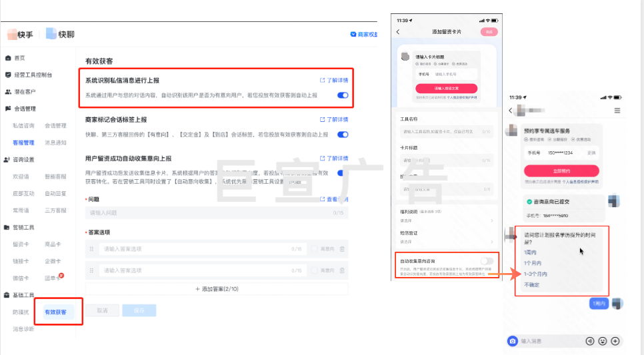Tick 意向咨询 option in chat card
The height and width of the screenshot is (355, 644).
tap(526, 140)
